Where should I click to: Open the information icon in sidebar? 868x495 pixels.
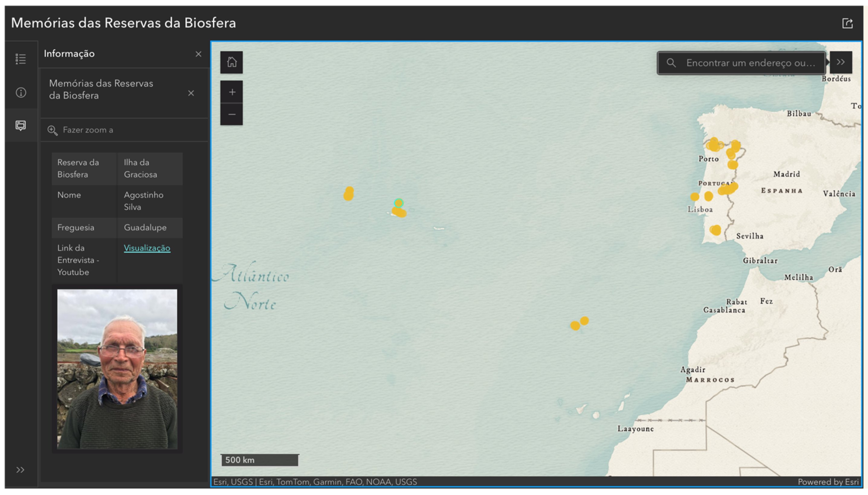[21, 92]
